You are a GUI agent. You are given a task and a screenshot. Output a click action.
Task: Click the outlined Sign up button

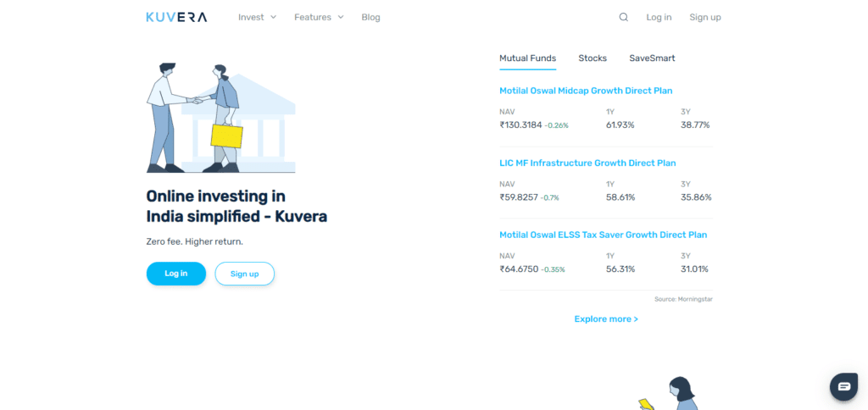[x=245, y=274]
